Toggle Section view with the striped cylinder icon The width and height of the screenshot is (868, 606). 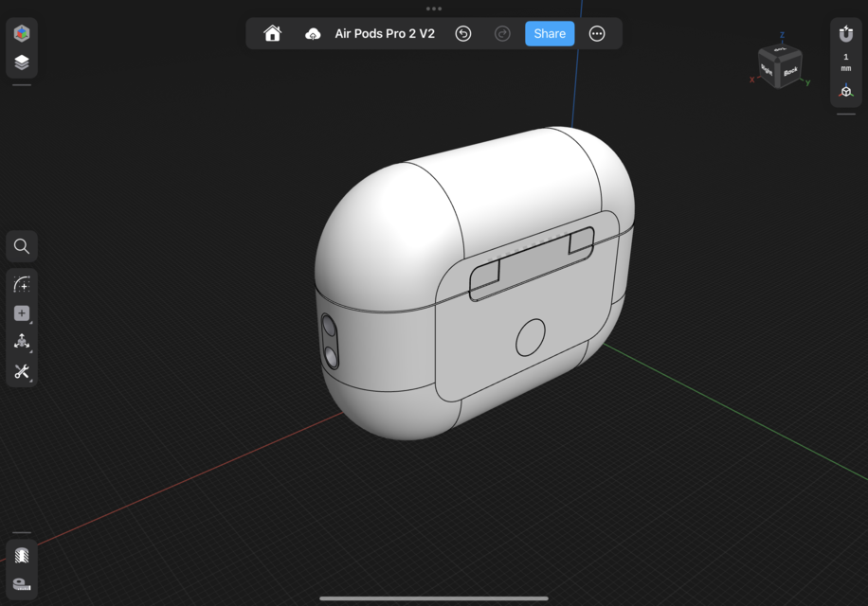click(21, 556)
